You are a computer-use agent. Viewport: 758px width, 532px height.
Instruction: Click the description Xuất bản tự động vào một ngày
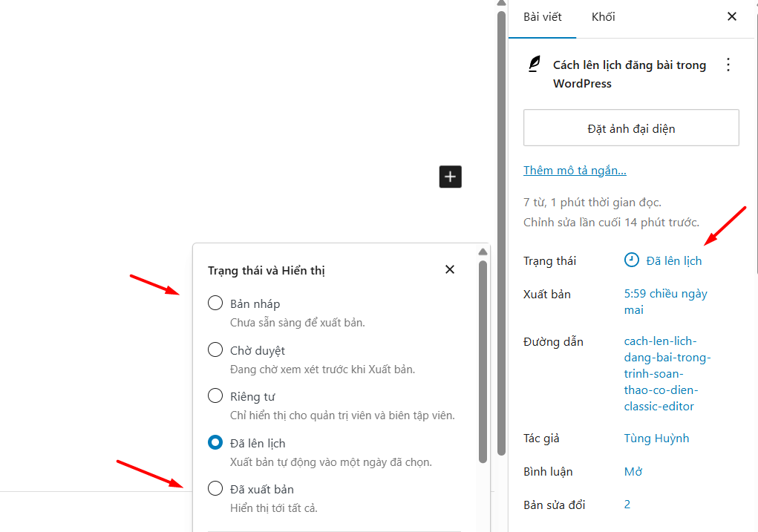331,462
